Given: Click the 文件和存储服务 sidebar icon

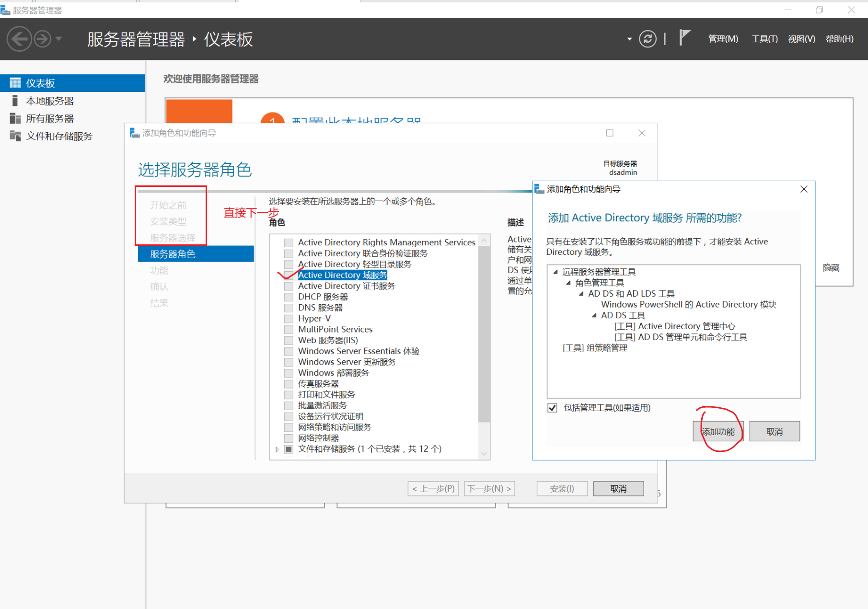Looking at the screenshot, I should point(15,136).
